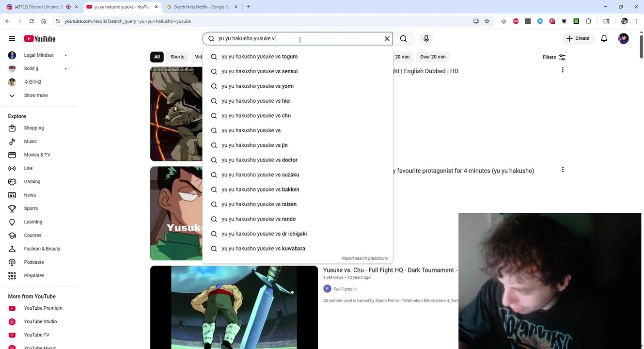Choose suggestion 'yusuke vs hiei'
Image resolution: width=644 pixels, height=349 pixels.
298,101
